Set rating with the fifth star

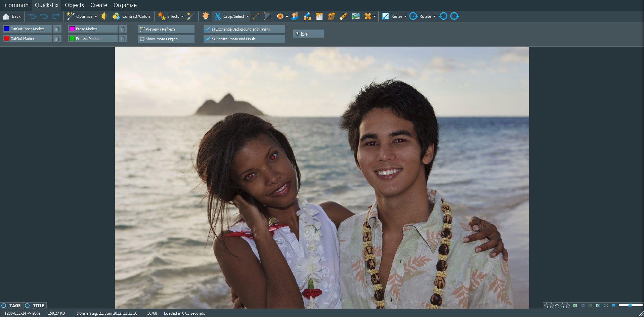coord(568,306)
